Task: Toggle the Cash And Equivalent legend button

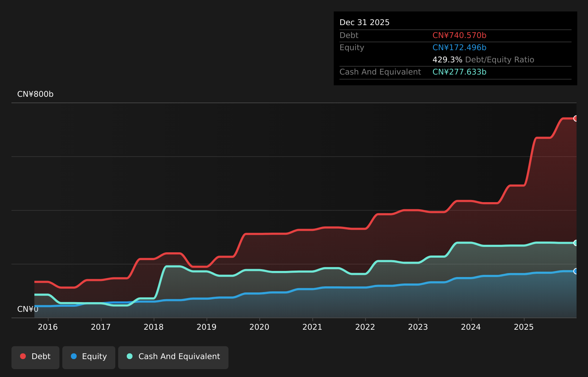Action: tap(173, 357)
